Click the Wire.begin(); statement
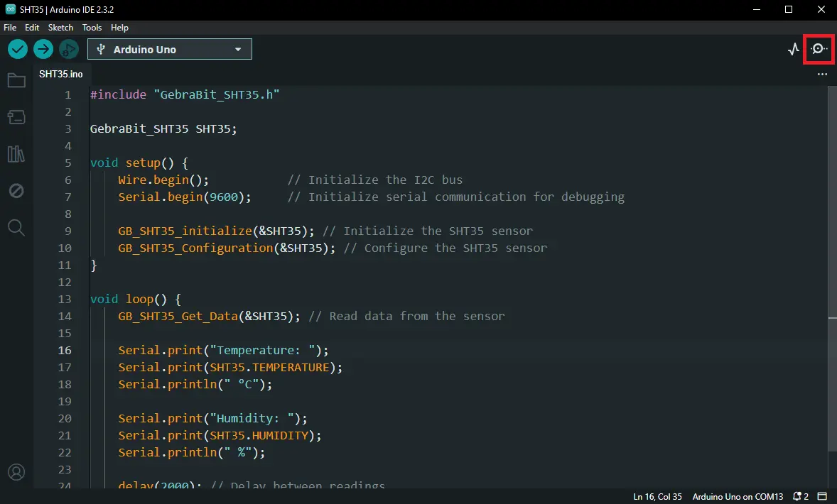This screenshot has height=504, width=837. point(163,180)
